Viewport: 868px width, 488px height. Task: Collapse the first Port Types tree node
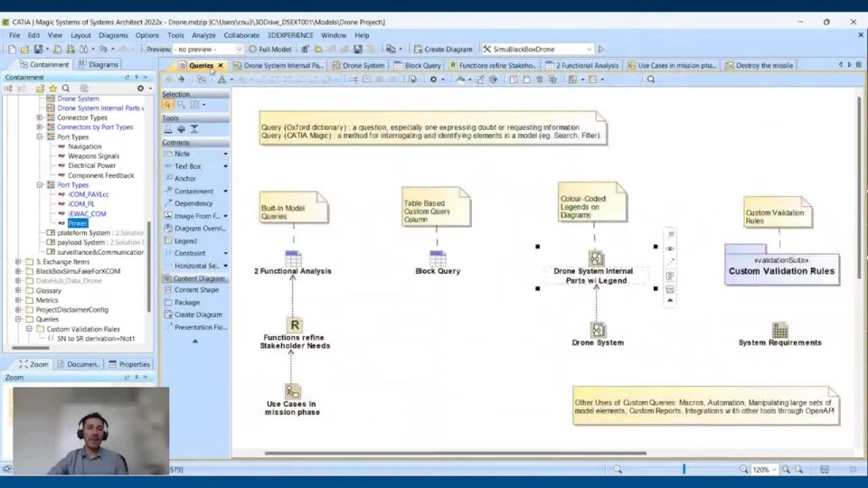[40, 136]
